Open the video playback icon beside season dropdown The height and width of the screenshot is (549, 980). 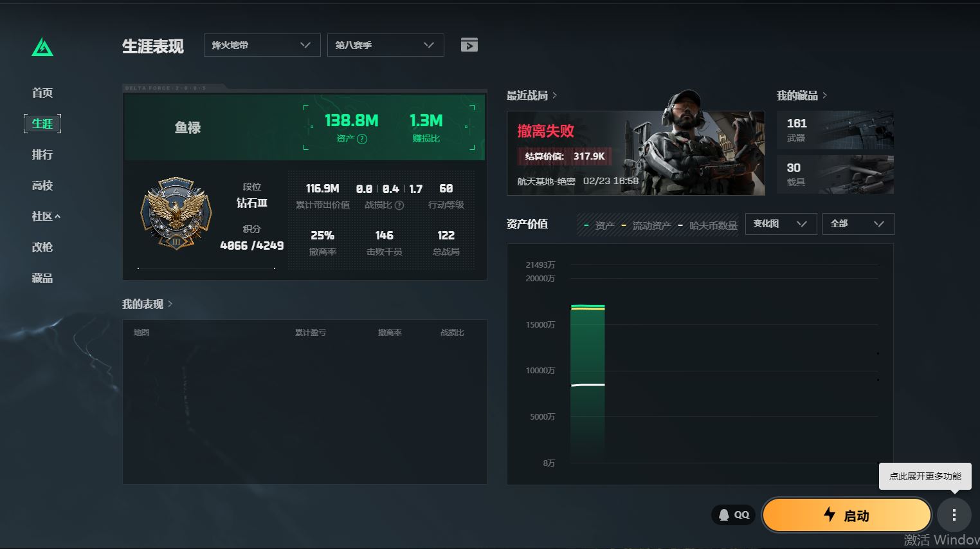tap(469, 45)
